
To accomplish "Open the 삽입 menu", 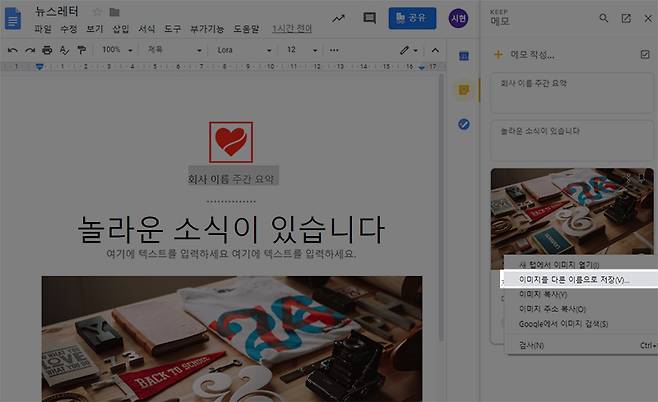I will (120, 29).
